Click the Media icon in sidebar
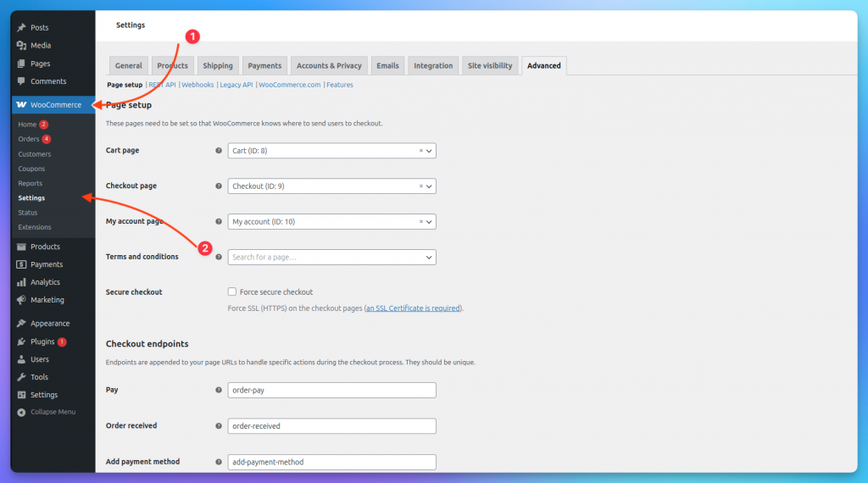This screenshot has width=868, height=483. (x=21, y=46)
